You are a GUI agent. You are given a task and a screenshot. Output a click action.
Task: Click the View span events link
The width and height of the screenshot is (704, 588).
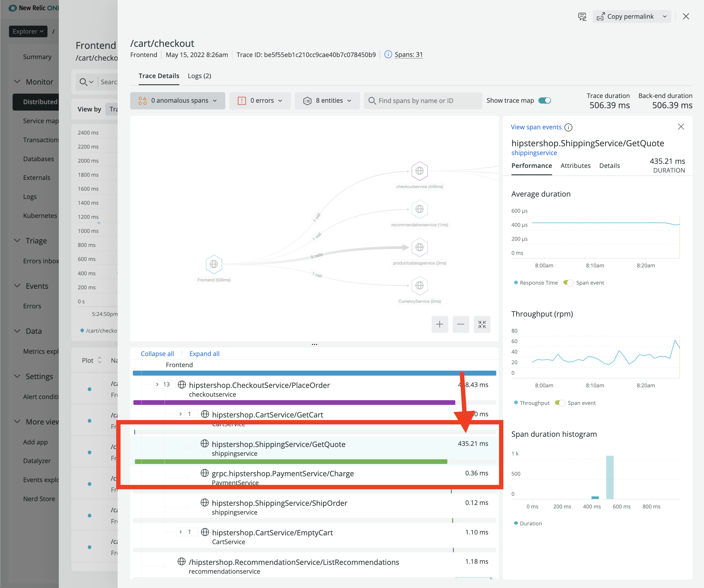[536, 127]
